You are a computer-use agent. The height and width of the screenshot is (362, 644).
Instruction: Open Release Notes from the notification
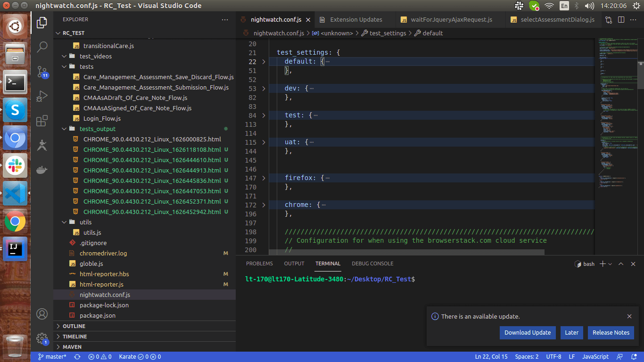pos(611,332)
